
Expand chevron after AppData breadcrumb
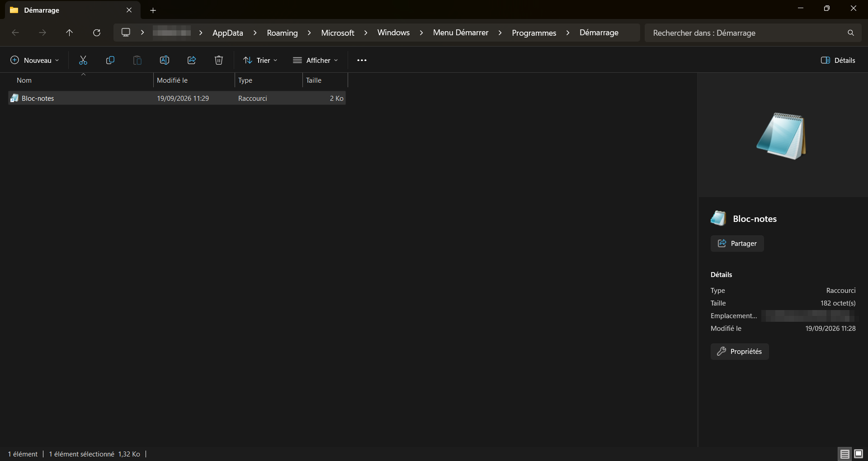click(x=255, y=33)
